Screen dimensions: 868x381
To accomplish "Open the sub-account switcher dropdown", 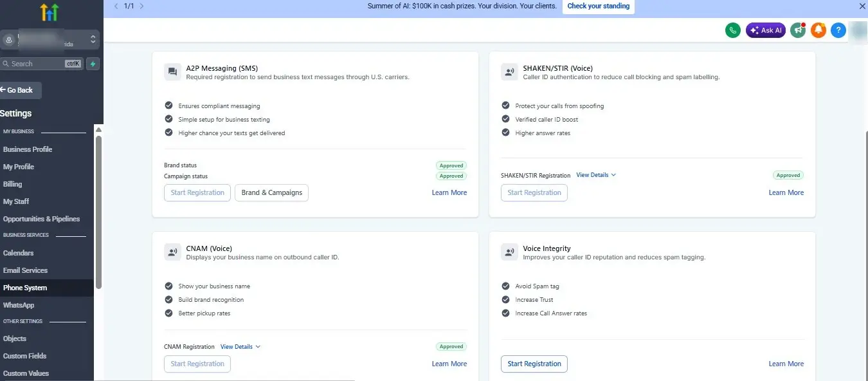I will (x=50, y=40).
